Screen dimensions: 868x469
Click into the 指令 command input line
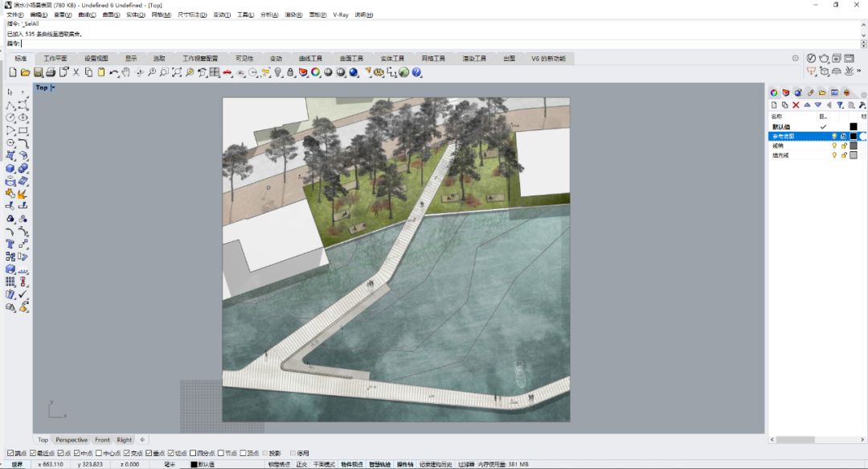(x=440, y=43)
